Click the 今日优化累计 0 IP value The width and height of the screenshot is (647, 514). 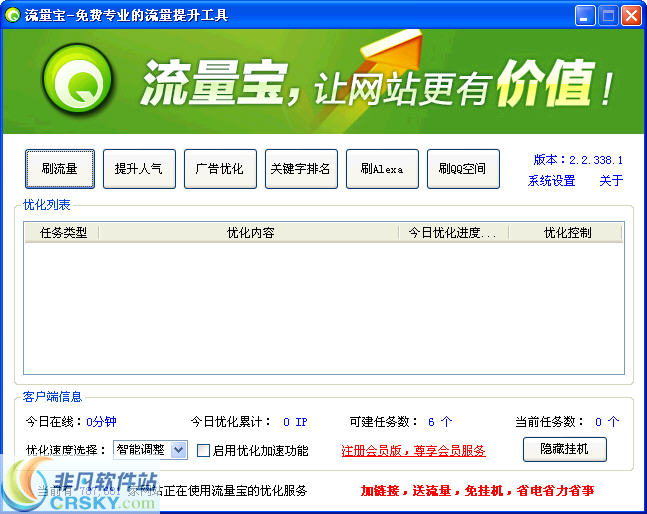tap(295, 422)
